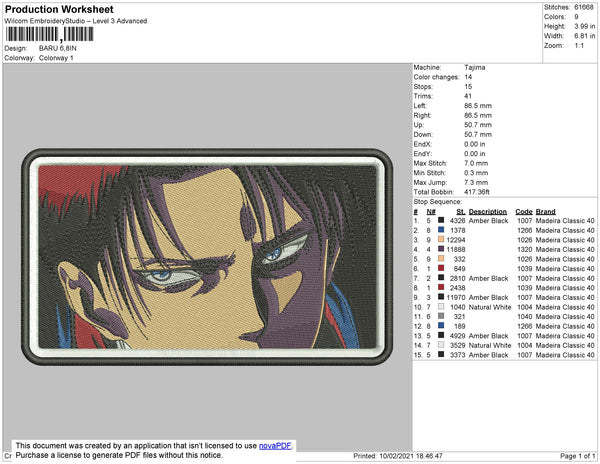
Task: Click the 'Description' column header
Action: [x=488, y=212]
